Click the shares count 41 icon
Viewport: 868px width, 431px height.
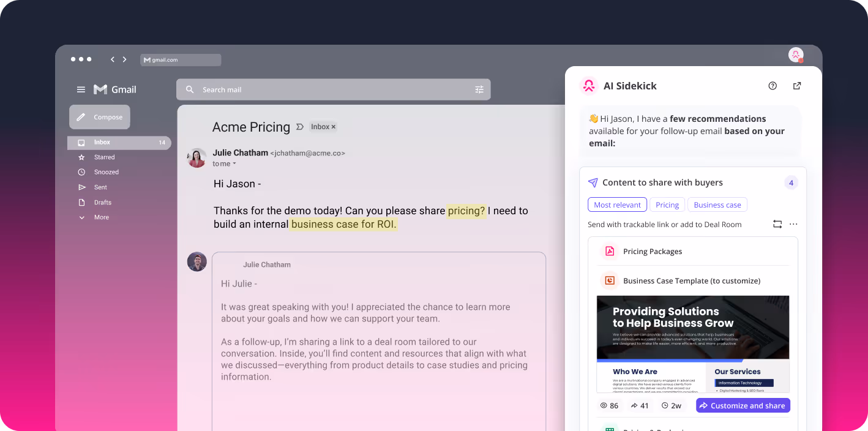click(634, 405)
